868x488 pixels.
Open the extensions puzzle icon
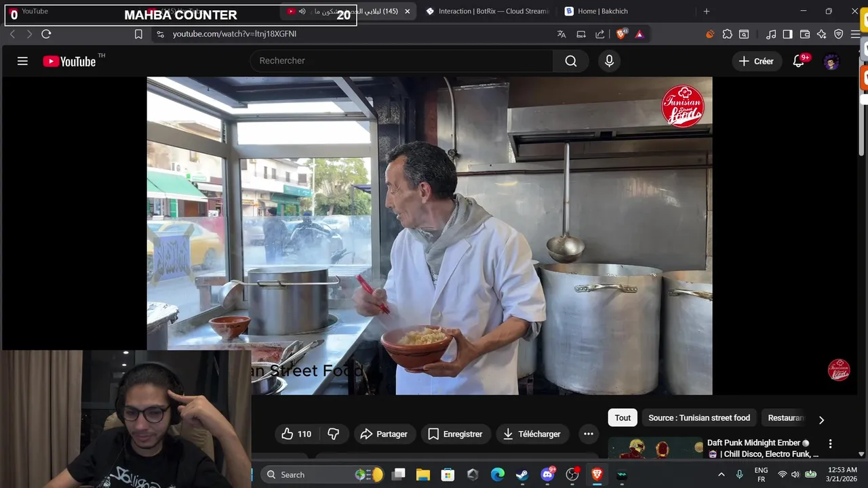point(727,34)
